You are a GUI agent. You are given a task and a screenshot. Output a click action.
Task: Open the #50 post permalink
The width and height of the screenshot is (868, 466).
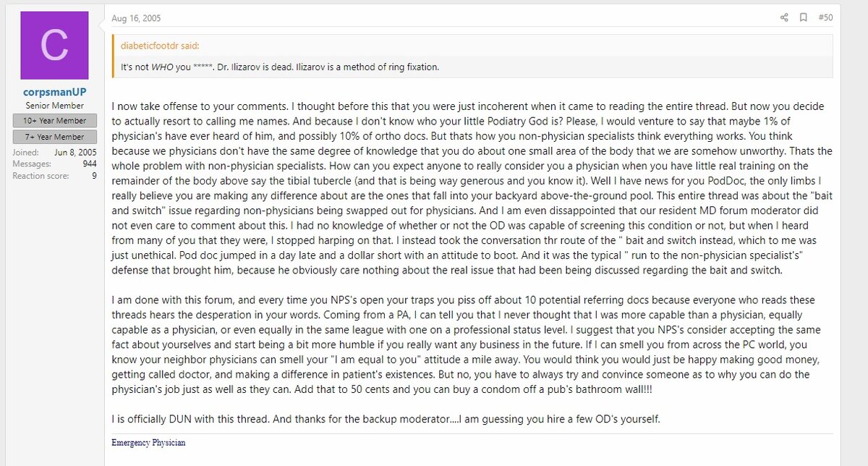[x=825, y=17]
